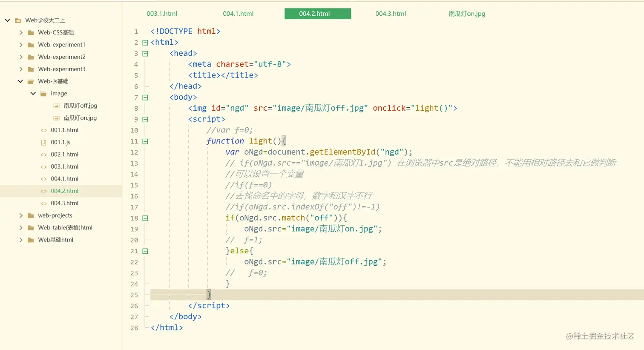Fold the script block on line 9

[x=145, y=120]
